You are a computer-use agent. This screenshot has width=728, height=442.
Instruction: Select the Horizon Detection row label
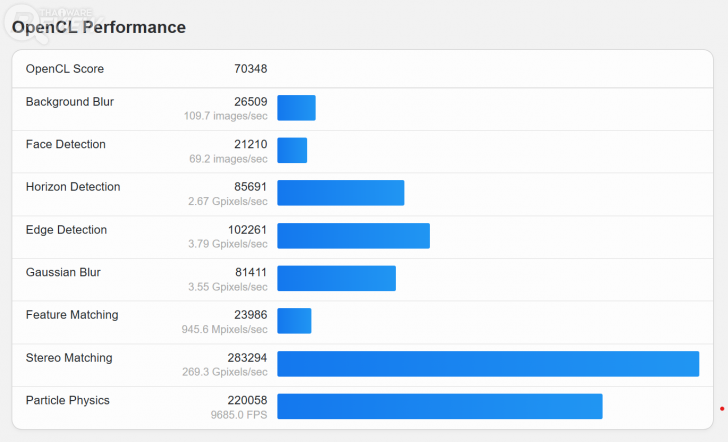73,187
